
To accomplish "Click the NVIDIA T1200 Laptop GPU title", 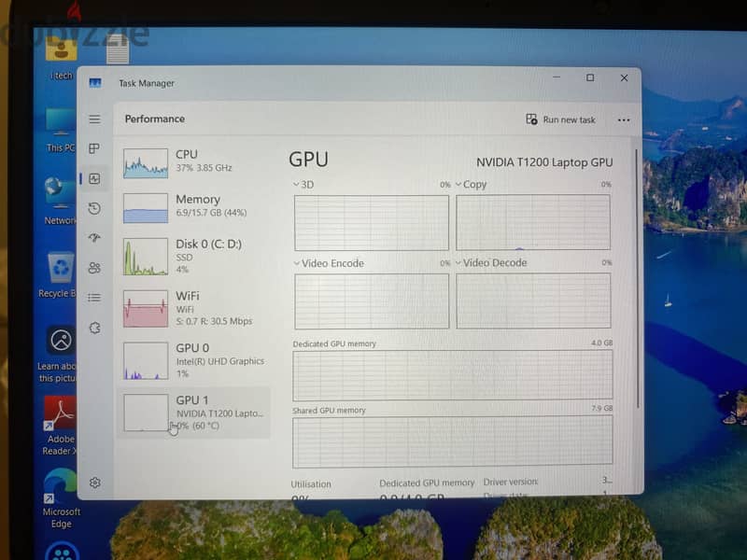I will click(x=544, y=162).
